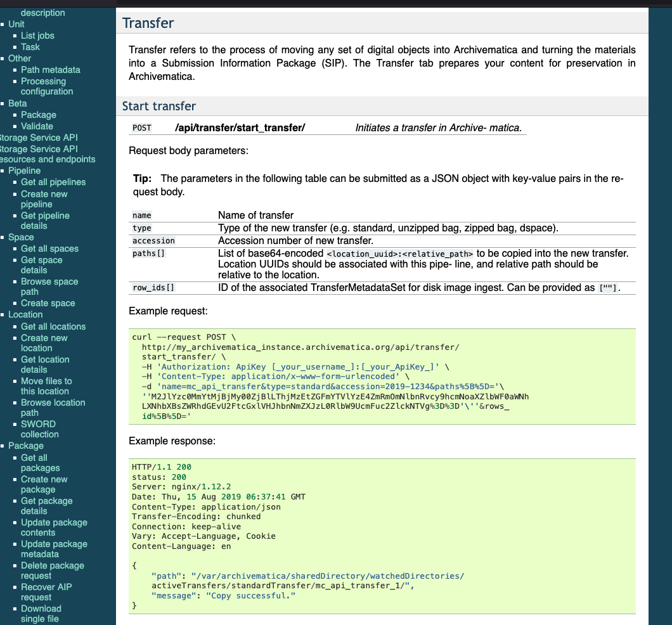
Task: Open the Pipeline section link
Action: pyautogui.click(x=25, y=171)
